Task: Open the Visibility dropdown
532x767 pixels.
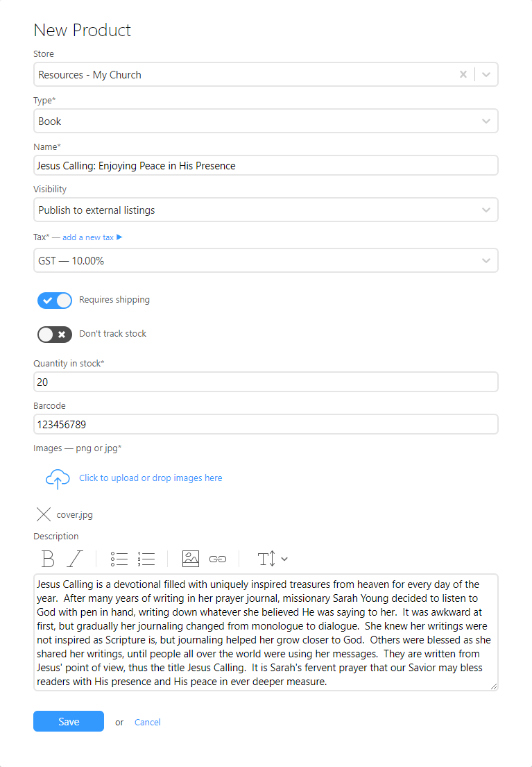Action: (x=266, y=210)
